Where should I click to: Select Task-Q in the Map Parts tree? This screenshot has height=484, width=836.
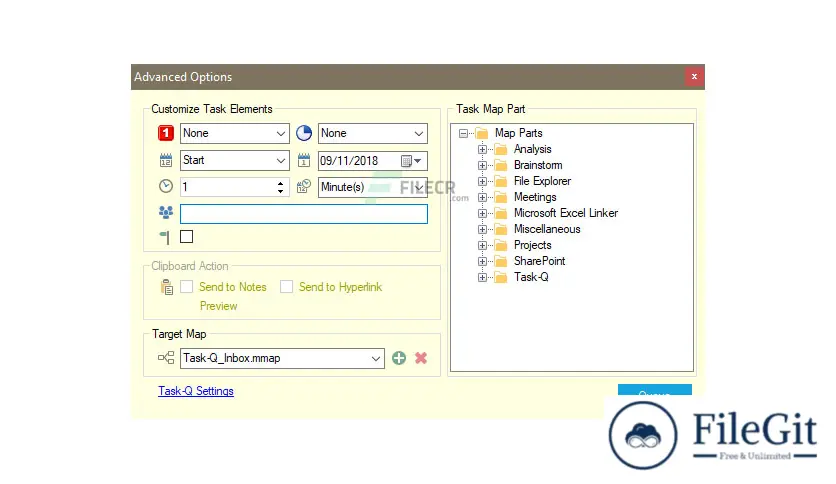pyautogui.click(x=531, y=277)
